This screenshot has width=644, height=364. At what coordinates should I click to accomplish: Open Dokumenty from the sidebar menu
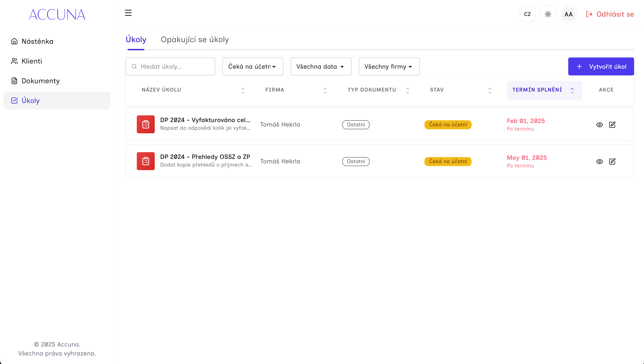(x=41, y=81)
